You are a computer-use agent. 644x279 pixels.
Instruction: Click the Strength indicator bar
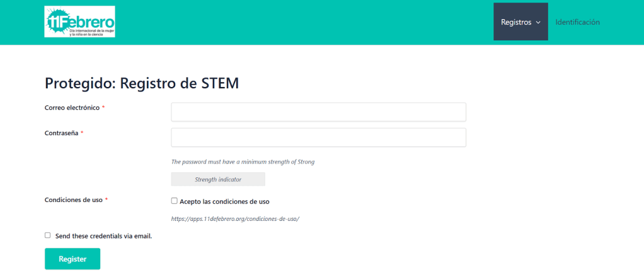(x=218, y=179)
